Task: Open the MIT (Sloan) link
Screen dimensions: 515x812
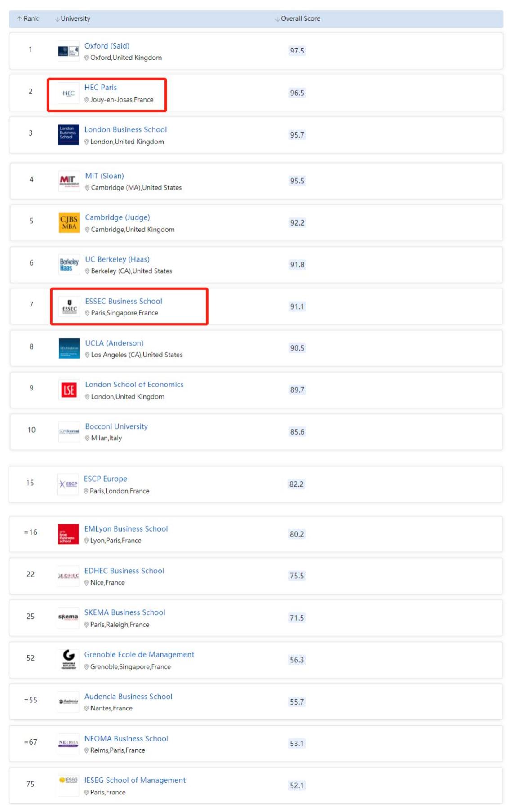Action: [105, 176]
